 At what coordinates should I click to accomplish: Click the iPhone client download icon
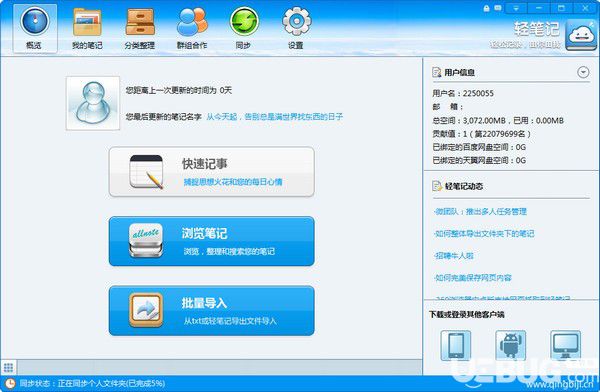point(455,345)
